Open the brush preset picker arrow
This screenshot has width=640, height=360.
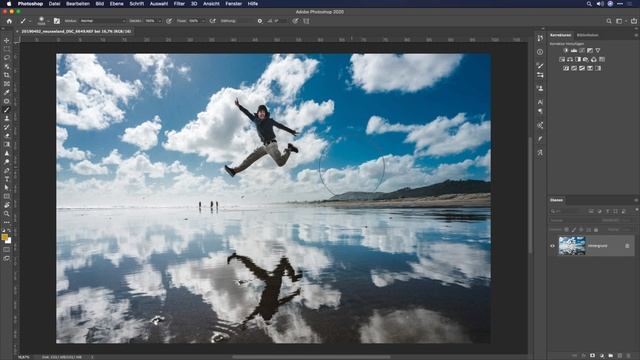48,21
